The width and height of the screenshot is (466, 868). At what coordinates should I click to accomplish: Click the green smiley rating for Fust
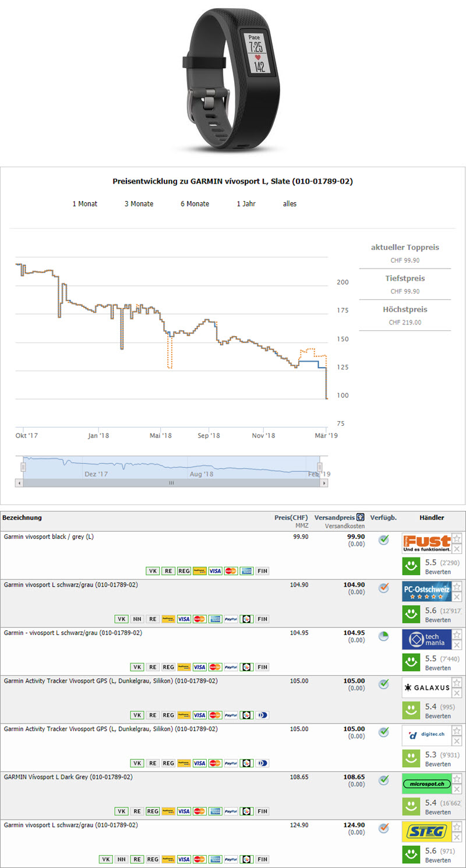(x=411, y=566)
